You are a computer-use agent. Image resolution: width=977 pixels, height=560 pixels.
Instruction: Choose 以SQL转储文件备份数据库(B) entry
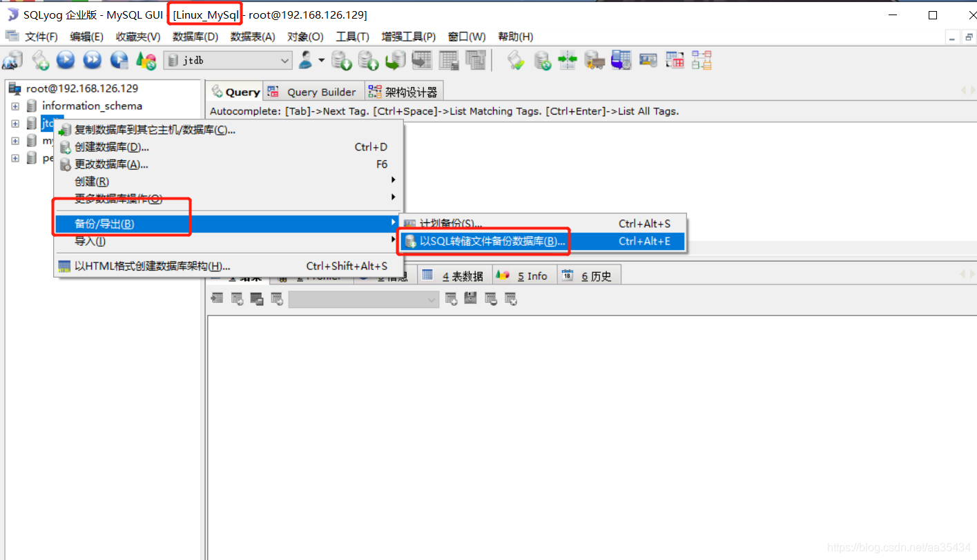(x=542, y=241)
